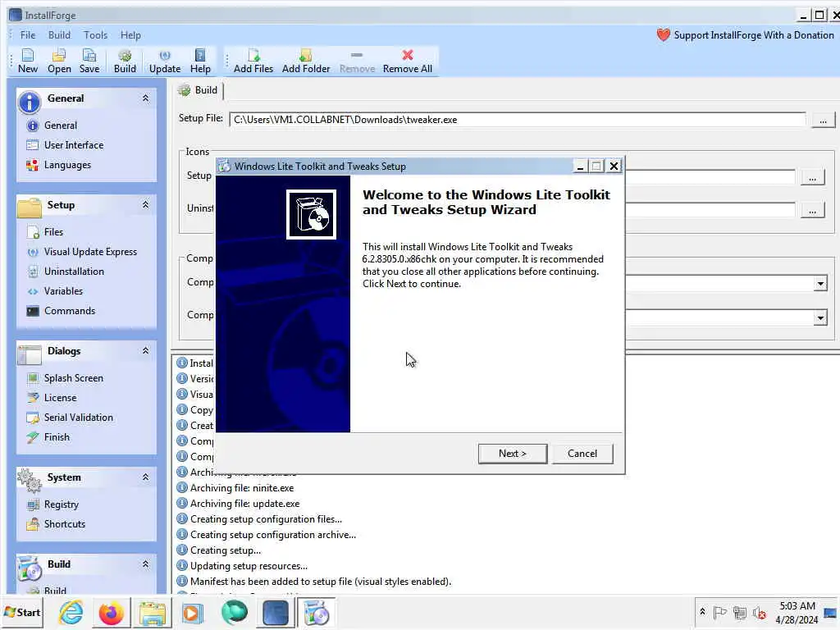The image size is (840, 630).
Task: Collapse the Build sidebar group
Action: [x=145, y=564]
